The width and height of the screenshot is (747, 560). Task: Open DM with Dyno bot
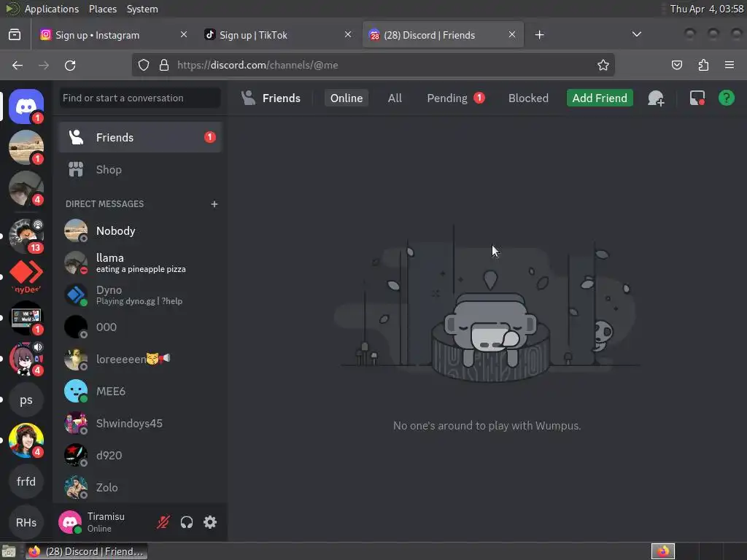pos(141,295)
